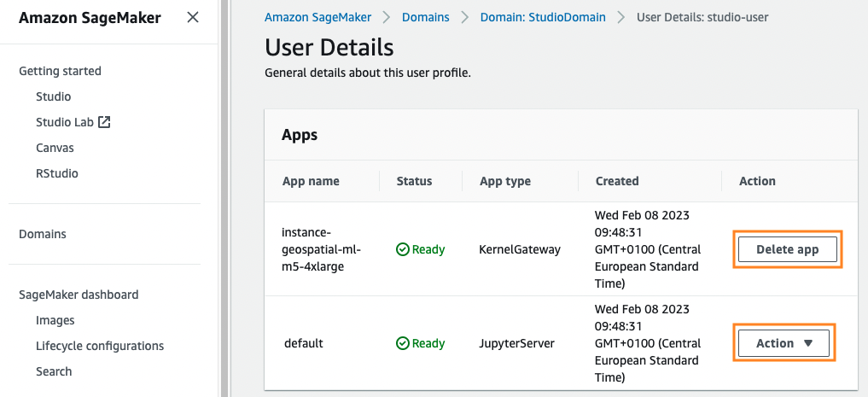Viewport: 868px width, 397px height.
Task: Open the Action dropdown for default app
Action: coord(784,343)
